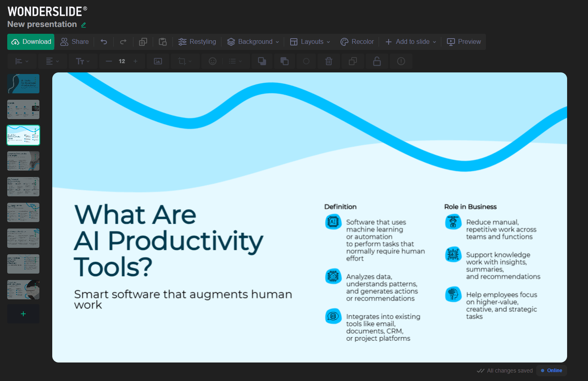Toggle the lock on the selected element

[x=377, y=61]
